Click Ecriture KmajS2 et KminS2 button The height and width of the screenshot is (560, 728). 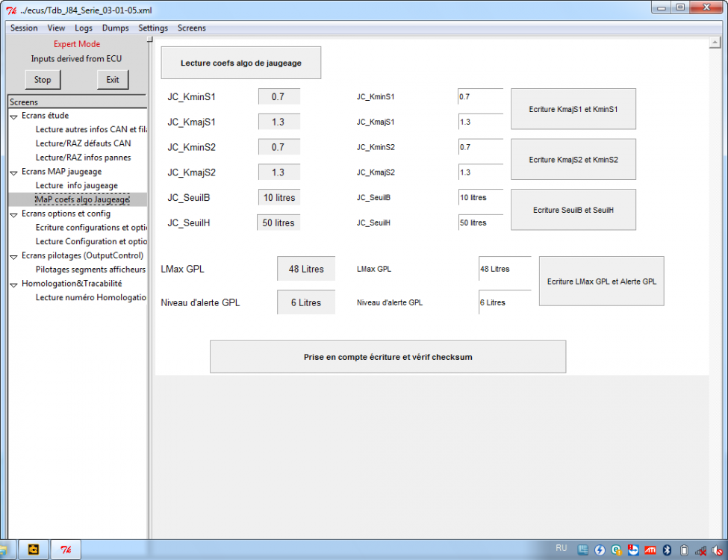[x=573, y=159]
